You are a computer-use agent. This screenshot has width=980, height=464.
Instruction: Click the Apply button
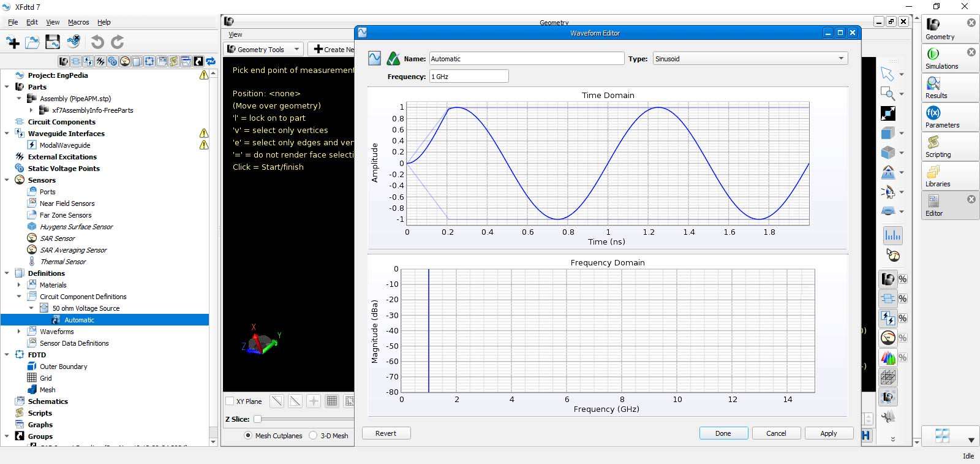(828, 433)
